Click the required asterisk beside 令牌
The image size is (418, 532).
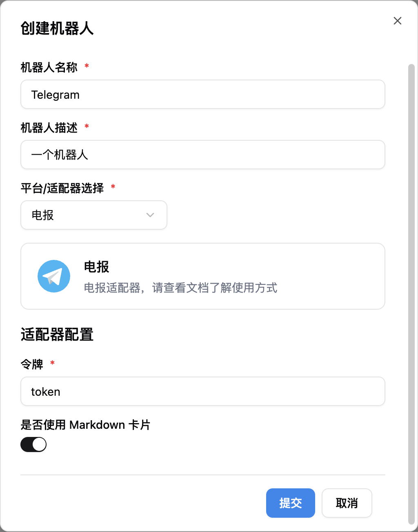pyautogui.click(x=52, y=364)
